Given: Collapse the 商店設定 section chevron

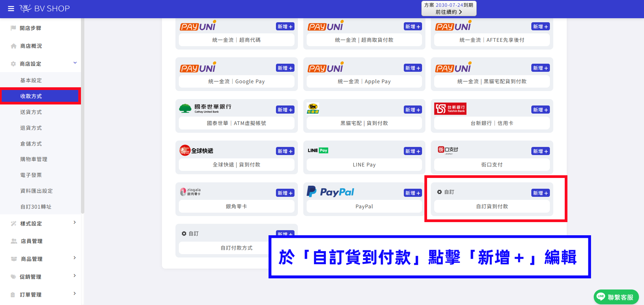Looking at the screenshot, I should tap(75, 63).
